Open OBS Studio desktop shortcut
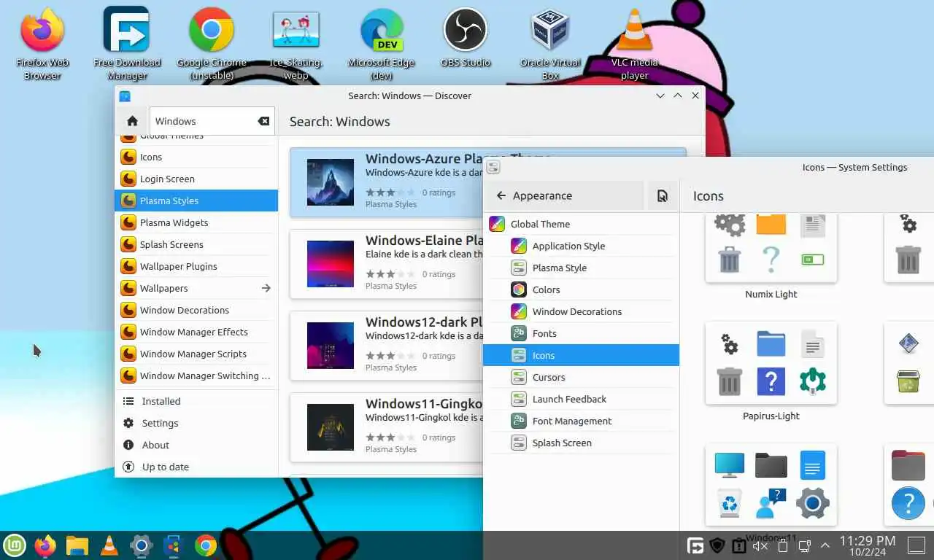The width and height of the screenshot is (934, 560). [x=466, y=38]
